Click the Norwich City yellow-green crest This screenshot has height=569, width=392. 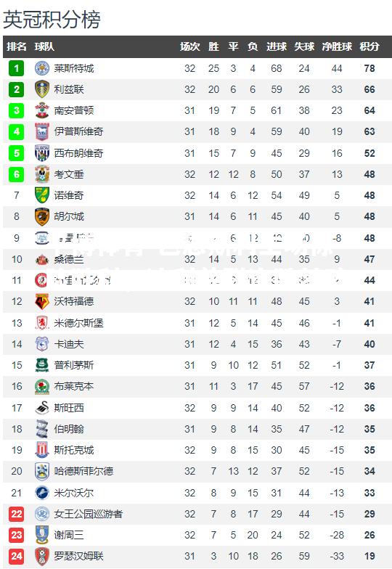pos(42,195)
